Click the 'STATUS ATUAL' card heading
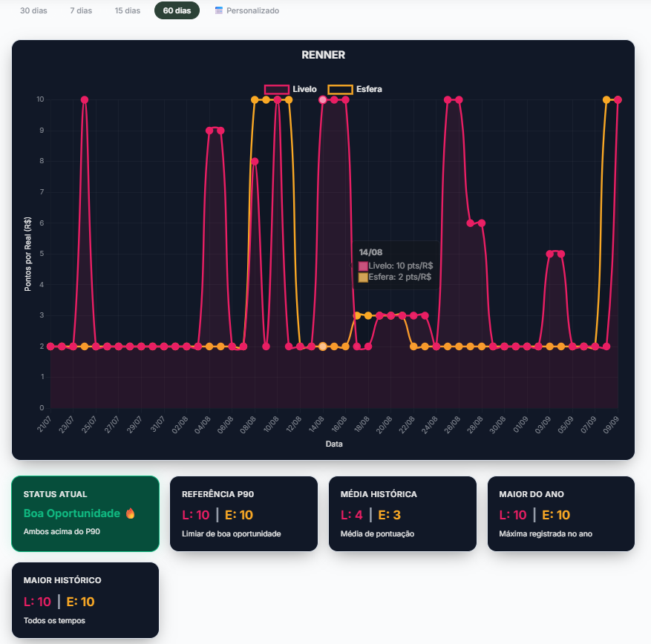This screenshot has height=644, width=651. click(x=55, y=494)
